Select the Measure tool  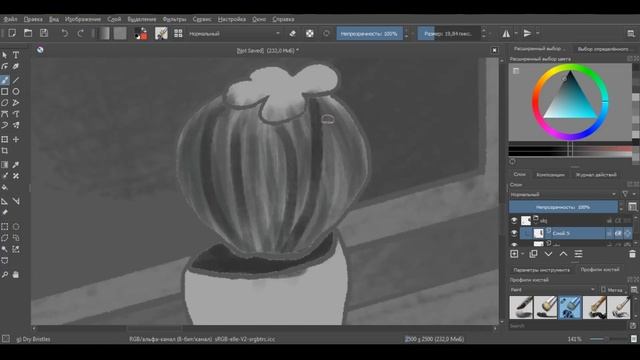pyautogui.click(x=16, y=201)
